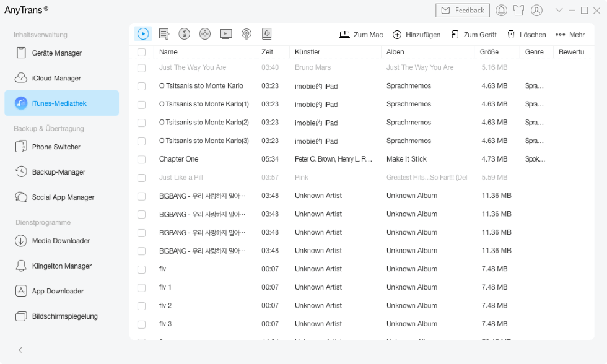Image resolution: width=607 pixels, height=364 pixels.
Task: Tick the checkbox for flv 2
Action: [142, 306]
